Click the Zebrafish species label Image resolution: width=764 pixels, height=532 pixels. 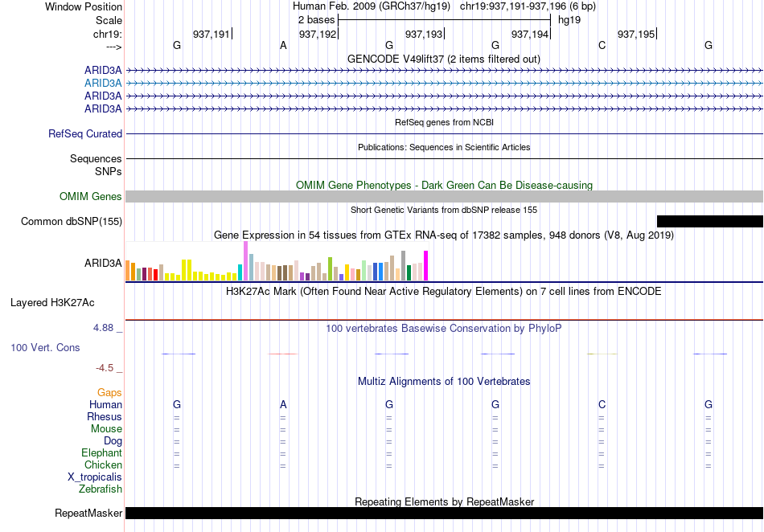tap(101, 489)
